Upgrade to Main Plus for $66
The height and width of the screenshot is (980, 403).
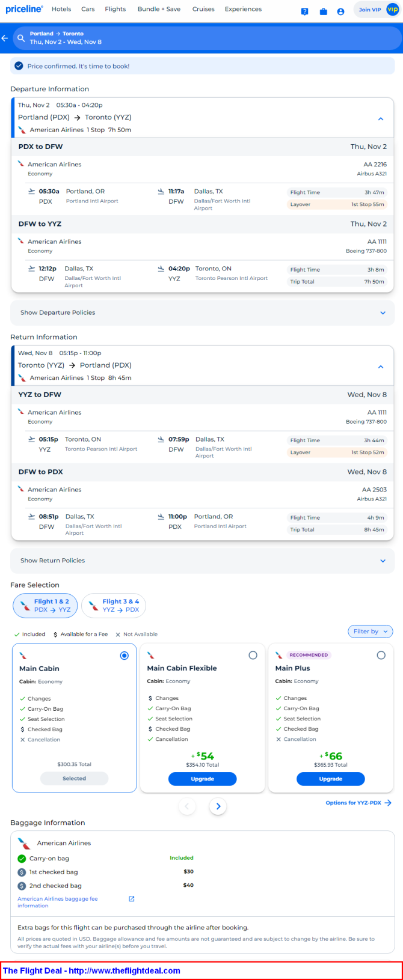pyautogui.click(x=330, y=779)
